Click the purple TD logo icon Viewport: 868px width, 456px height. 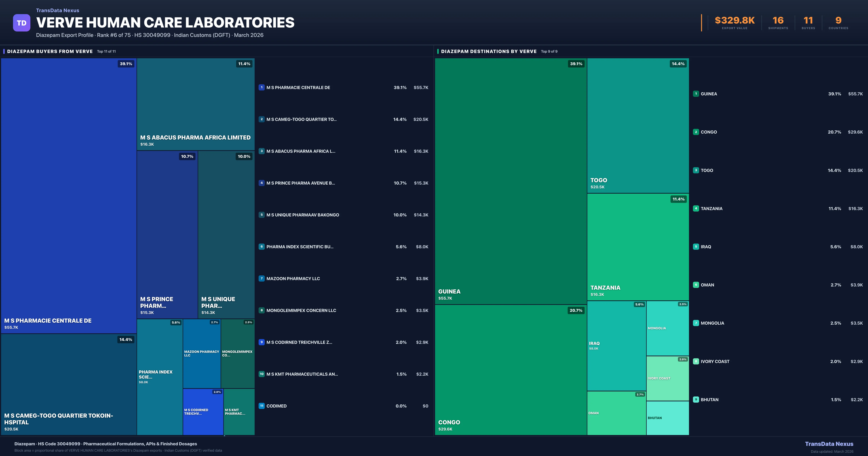(x=22, y=23)
